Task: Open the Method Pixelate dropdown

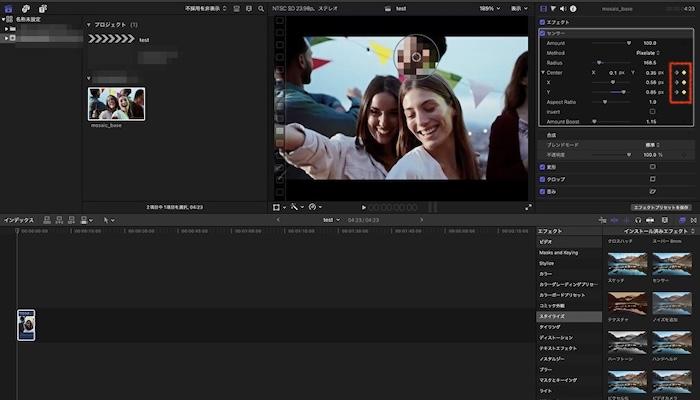Action: click(x=649, y=53)
